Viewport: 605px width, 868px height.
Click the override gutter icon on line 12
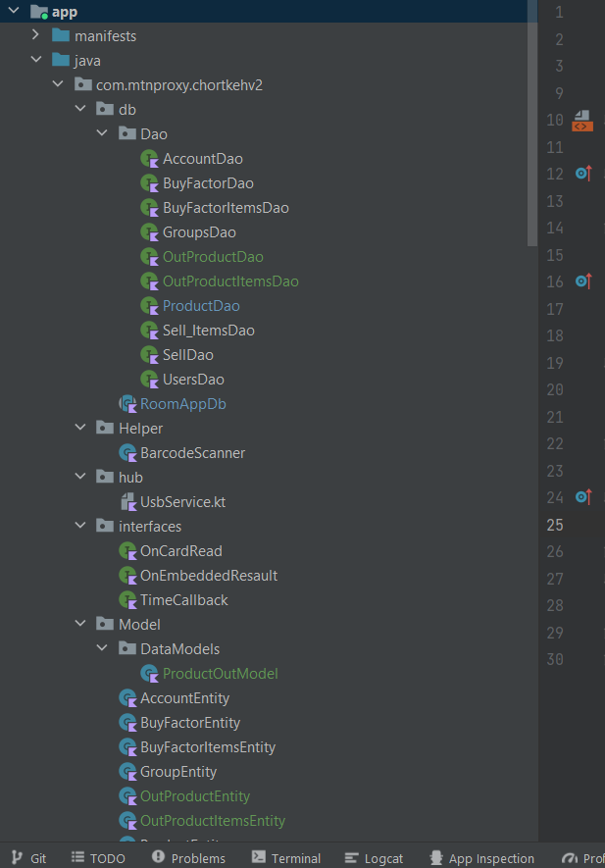583,174
